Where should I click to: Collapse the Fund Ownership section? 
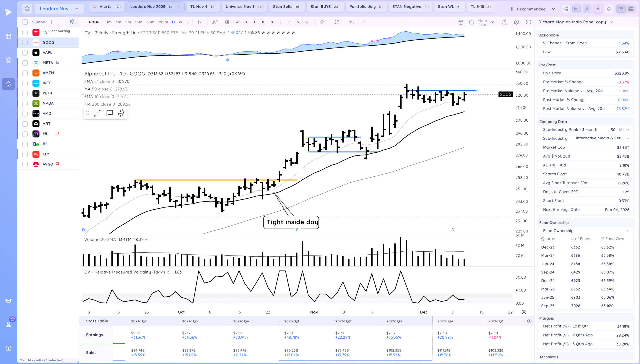(628, 231)
